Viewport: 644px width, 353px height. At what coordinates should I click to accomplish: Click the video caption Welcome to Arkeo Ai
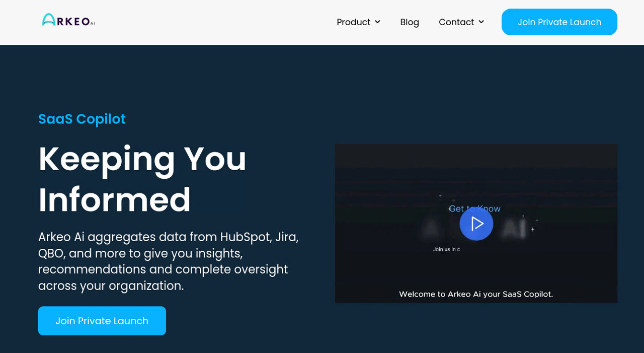click(476, 294)
